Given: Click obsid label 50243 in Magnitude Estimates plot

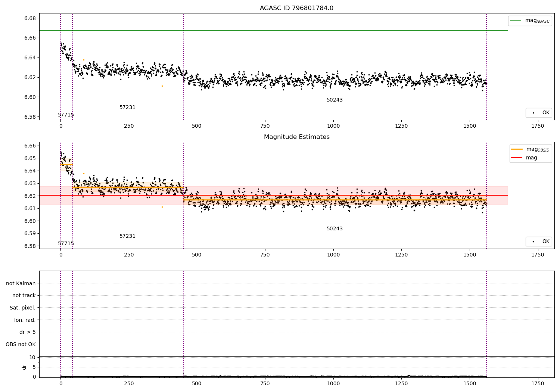Looking at the screenshot, I should point(335,228).
